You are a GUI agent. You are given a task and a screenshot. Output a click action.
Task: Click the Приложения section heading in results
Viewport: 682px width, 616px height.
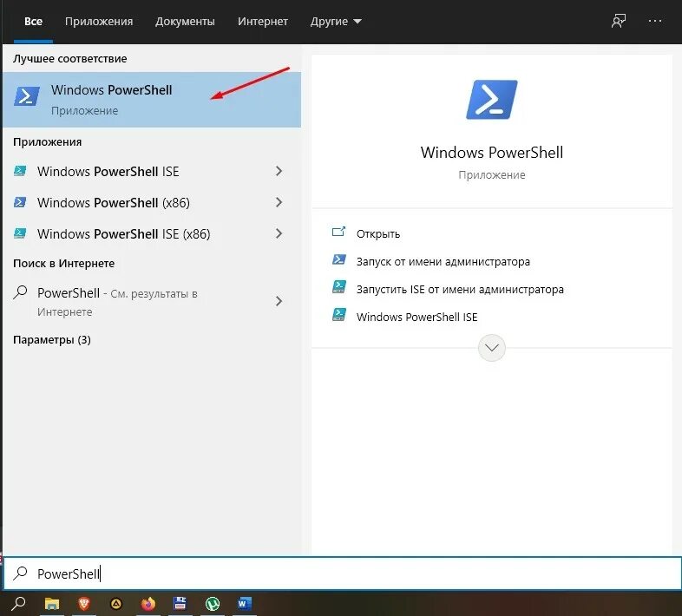point(47,141)
